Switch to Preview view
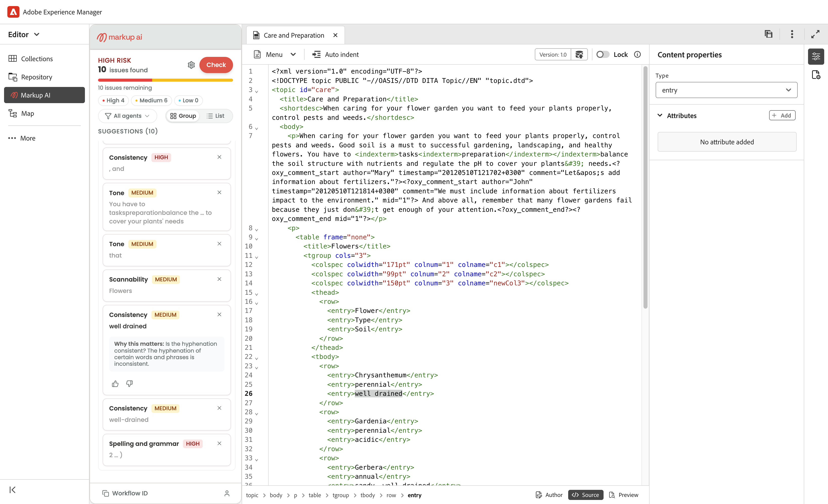This screenshot has height=504, width=828. click(x=623, y=495)
